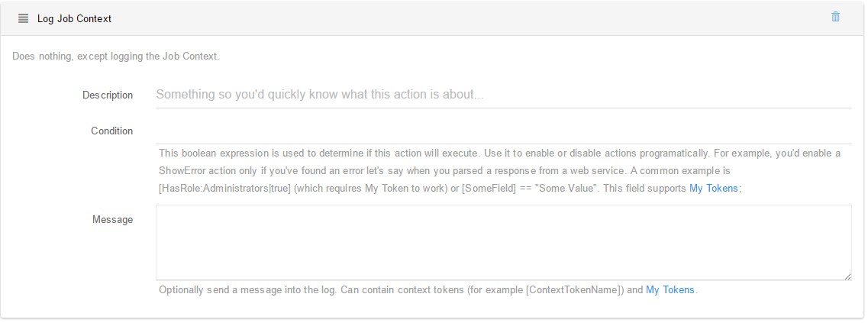Click the resize grip of the Message box
Viewport: 868px width, 323px height.
click(847, 276)
